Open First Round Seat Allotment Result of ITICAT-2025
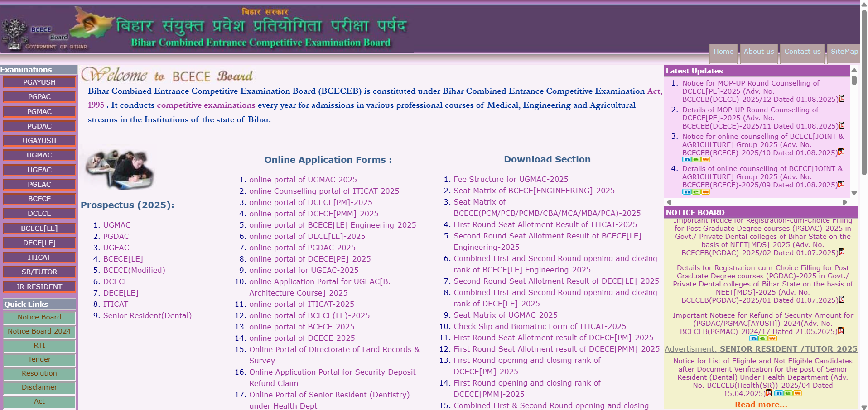Image resolution: width=868 pixels, height=410 pixels. point(545,224)
